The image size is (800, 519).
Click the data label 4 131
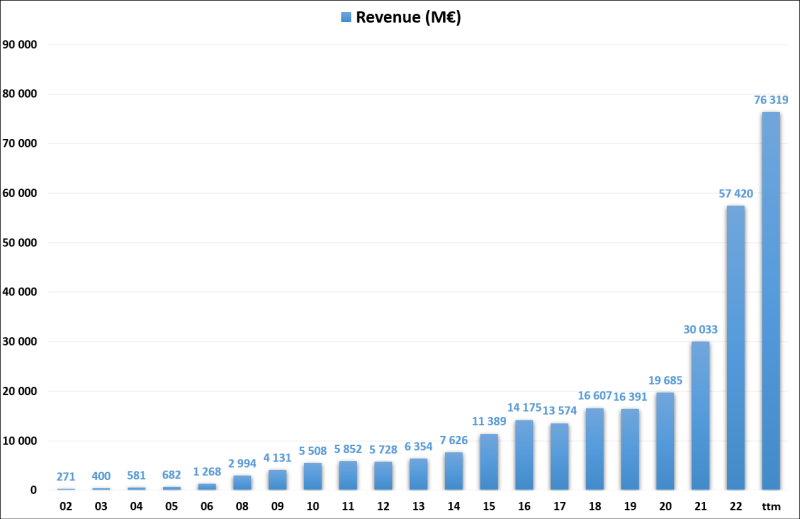tap(278, 458)
